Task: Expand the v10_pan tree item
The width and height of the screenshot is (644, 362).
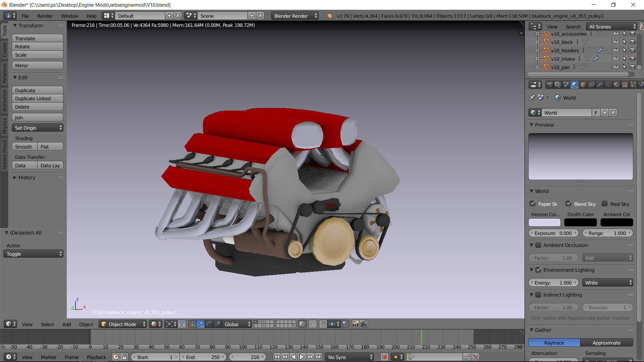Action: 538,67
